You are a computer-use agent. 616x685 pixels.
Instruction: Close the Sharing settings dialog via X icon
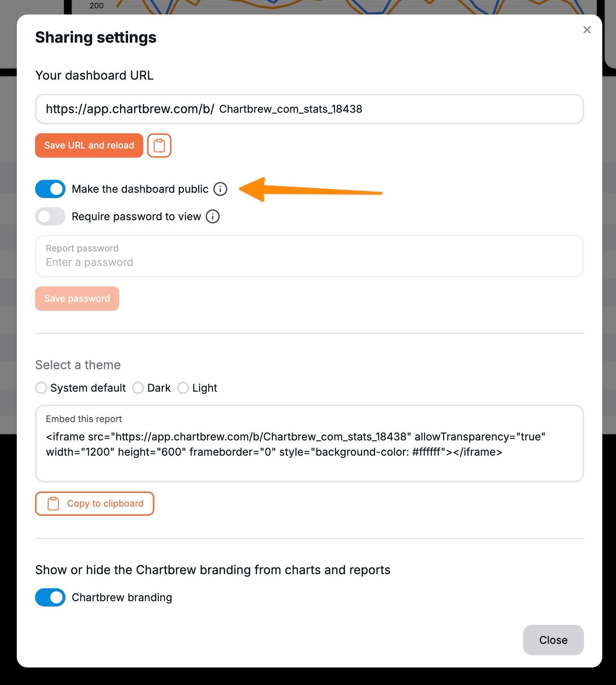[x=587, y=30]
